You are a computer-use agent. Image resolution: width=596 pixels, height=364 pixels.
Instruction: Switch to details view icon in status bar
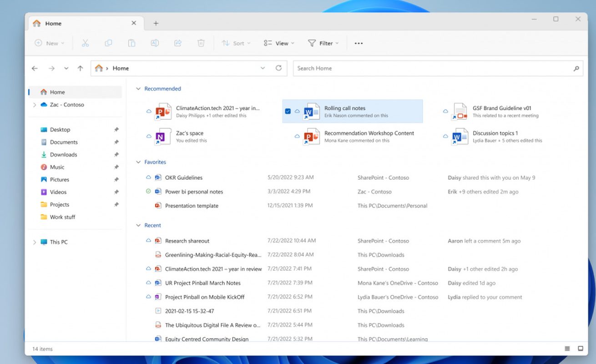tap(567, 349)
